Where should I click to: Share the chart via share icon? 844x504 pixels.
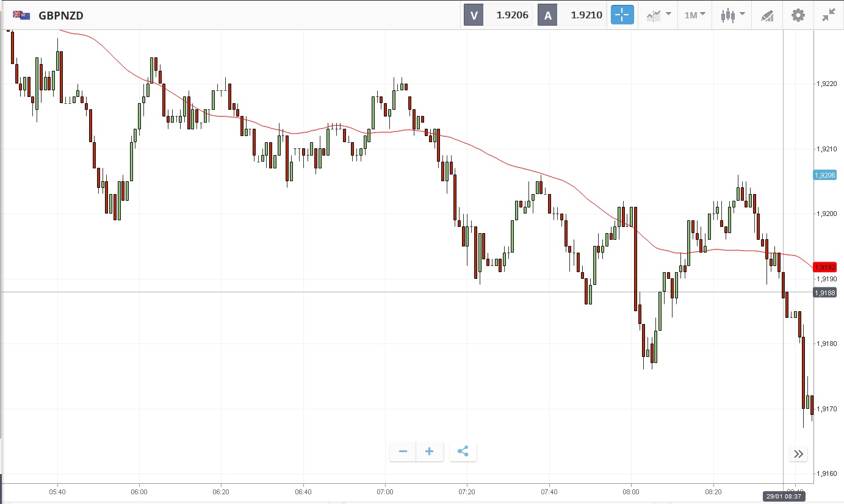point(463,452)
